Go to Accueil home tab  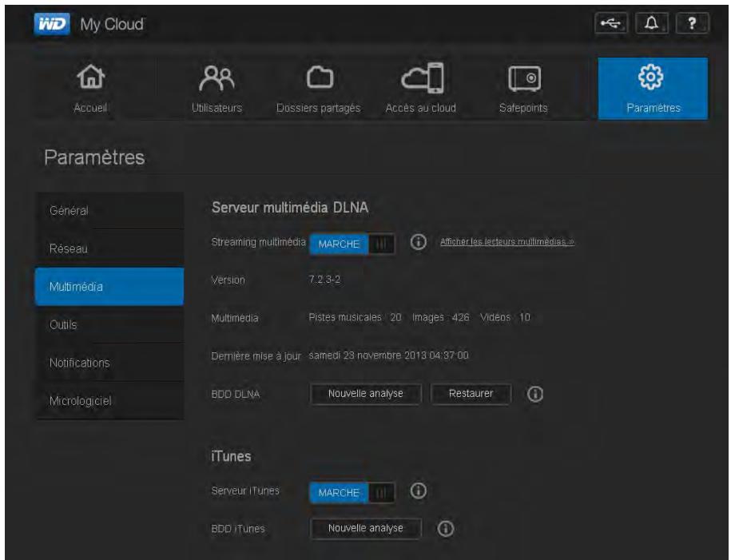click(x=90, y=89)
